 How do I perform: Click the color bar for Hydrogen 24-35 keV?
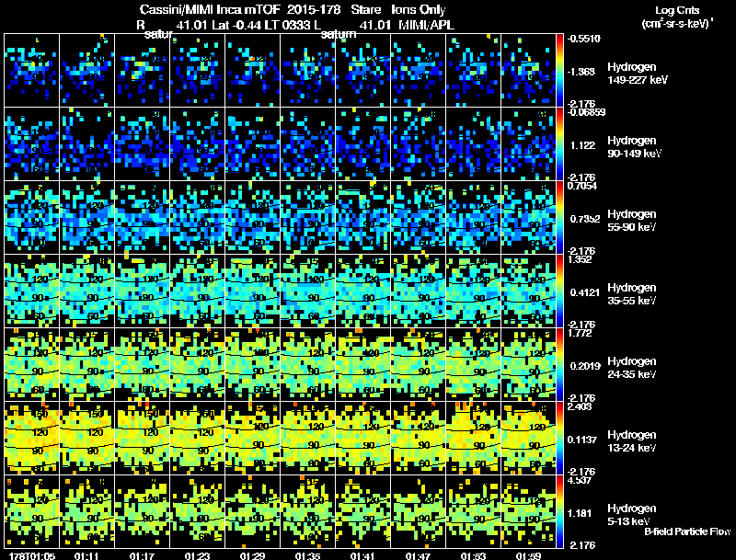click(559, 365)
